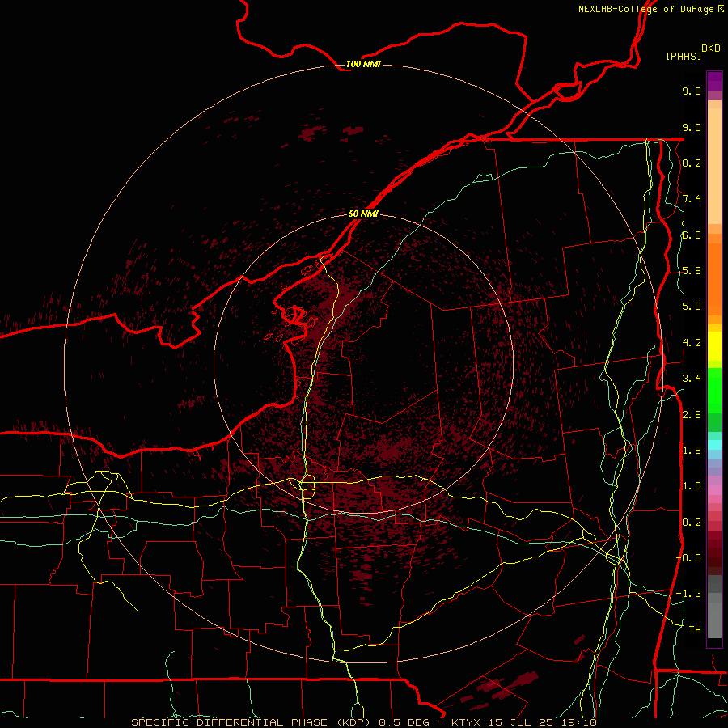Click the 9.8 scale value
Image resolution: width=728 pixels, height=728 pixels.
click(692, 91)
